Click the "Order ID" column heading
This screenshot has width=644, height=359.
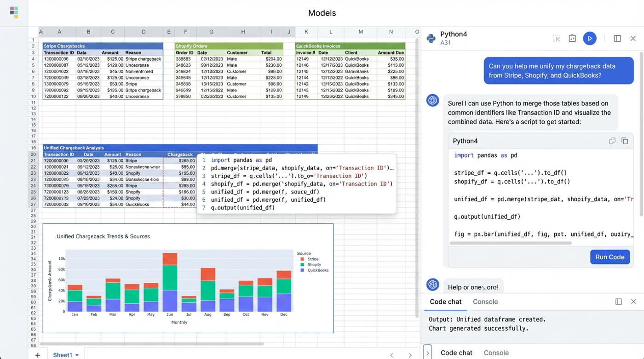184,52
